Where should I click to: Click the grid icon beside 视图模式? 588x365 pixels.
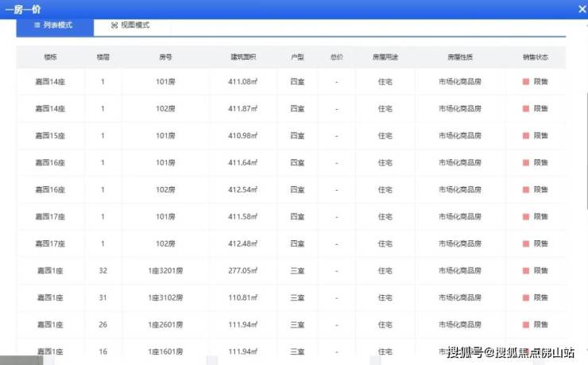[x=114, y=25]
